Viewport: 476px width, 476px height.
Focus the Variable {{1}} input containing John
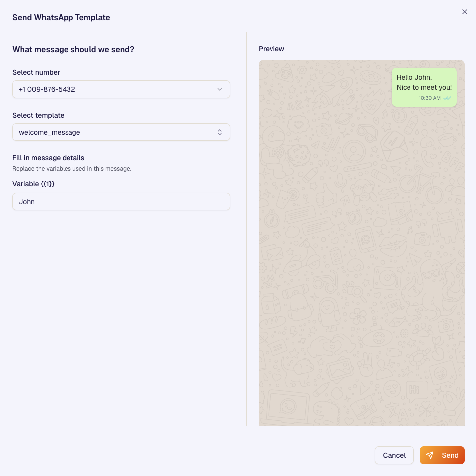pos(121,202)
